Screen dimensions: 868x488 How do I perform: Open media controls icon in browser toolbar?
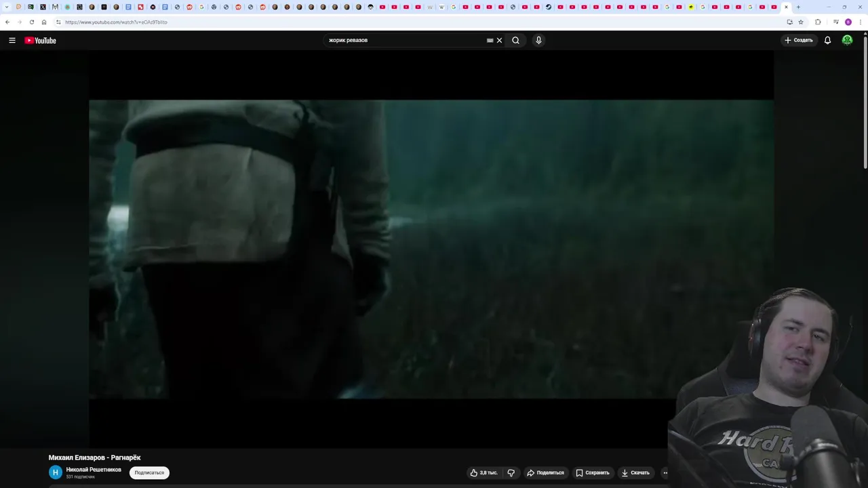(835, 22)
